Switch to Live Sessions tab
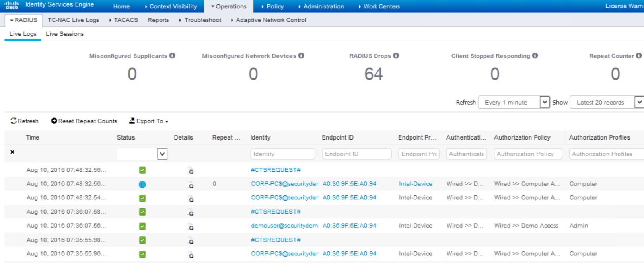This screenshot has height=263, width=644. tap(64, 34)
